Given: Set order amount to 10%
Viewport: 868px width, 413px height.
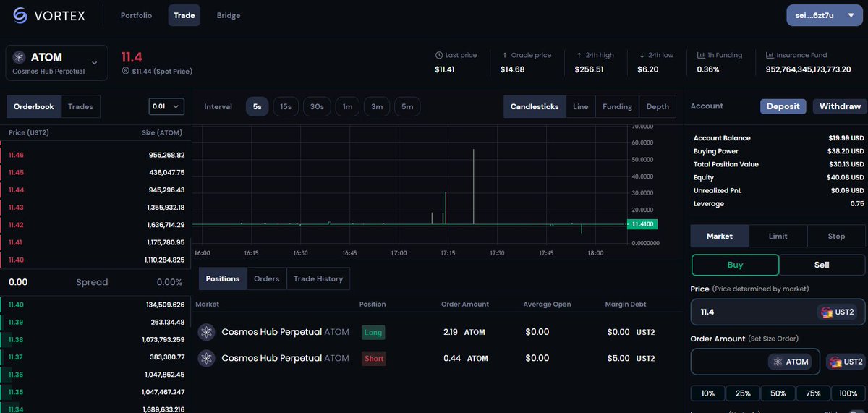Looking at the screenshot, I should coord(708,393).
